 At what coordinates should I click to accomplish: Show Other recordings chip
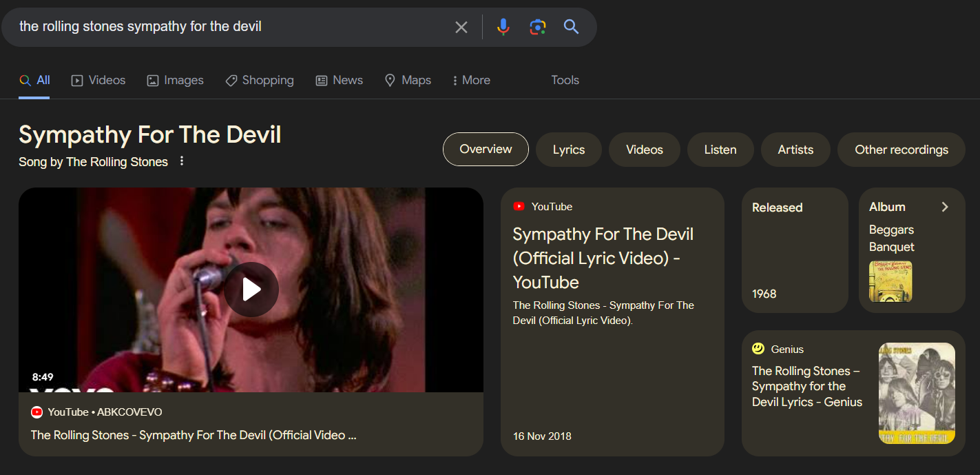point(901,150)
